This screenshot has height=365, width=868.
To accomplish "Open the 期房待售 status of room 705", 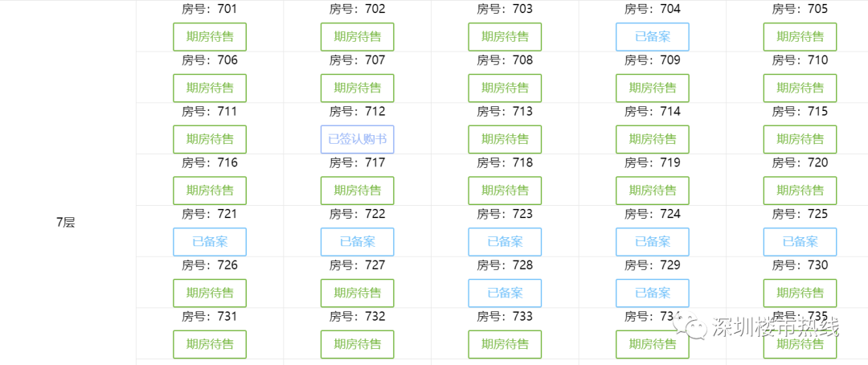I will coord(800,37).
